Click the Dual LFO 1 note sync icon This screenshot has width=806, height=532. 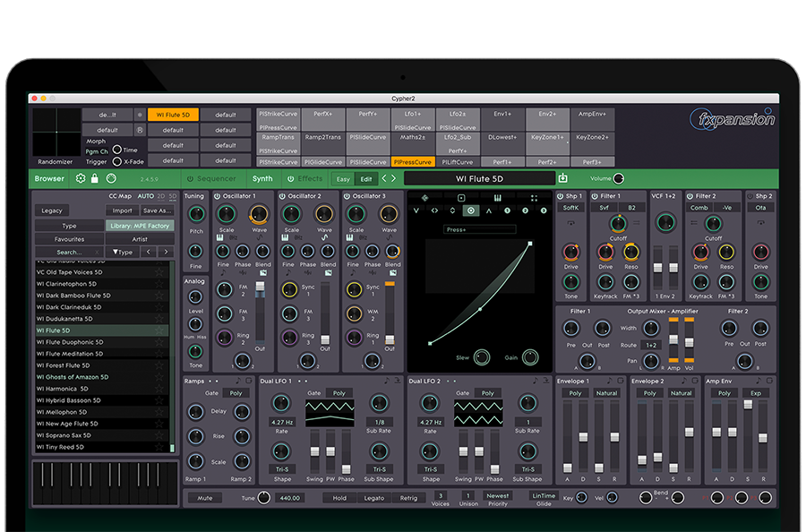[387, 381]
